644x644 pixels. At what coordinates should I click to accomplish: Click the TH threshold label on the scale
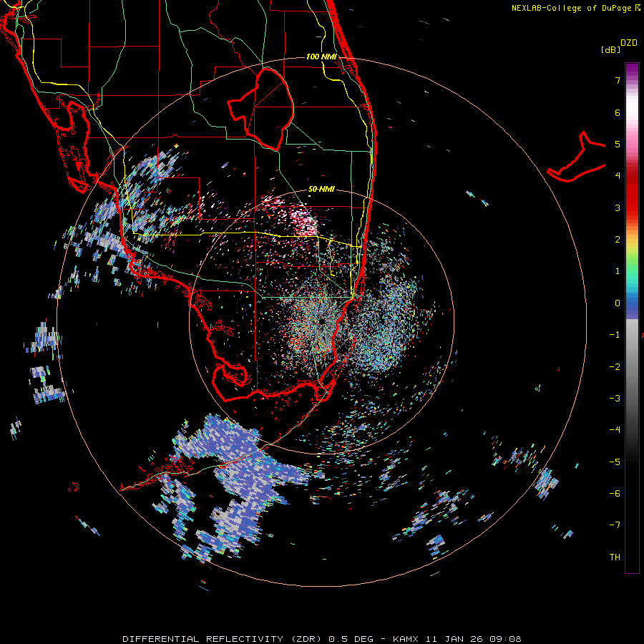point(615,557)
